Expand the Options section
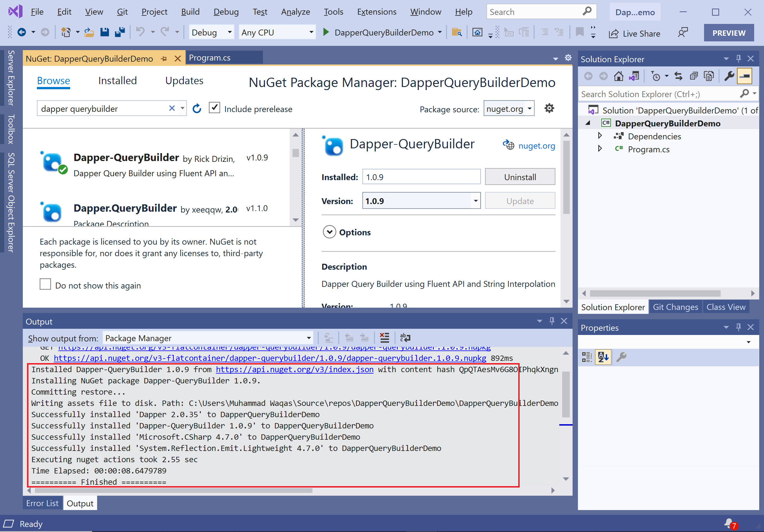Screen dimensions: 764x532 coord(329,232)
